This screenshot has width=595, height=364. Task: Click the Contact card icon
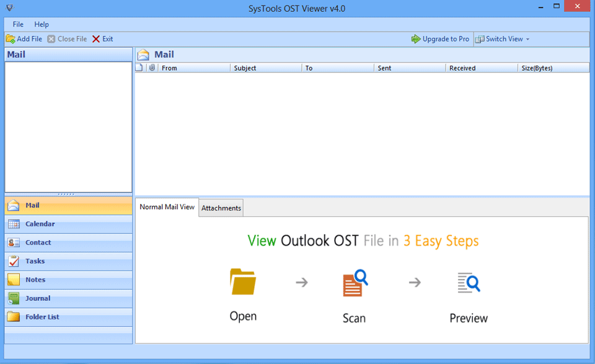click(x=14, y=242)
